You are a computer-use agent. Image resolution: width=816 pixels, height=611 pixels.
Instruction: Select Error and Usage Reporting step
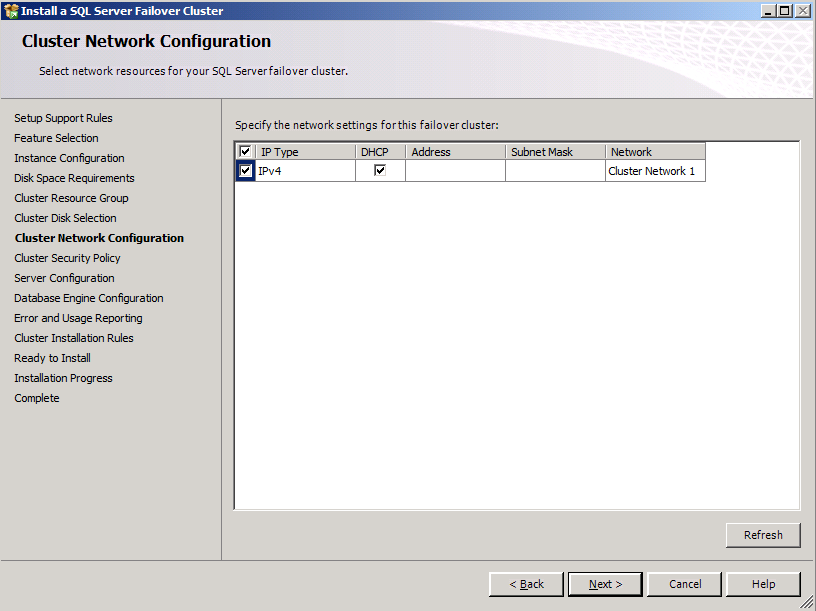[78, 318]
